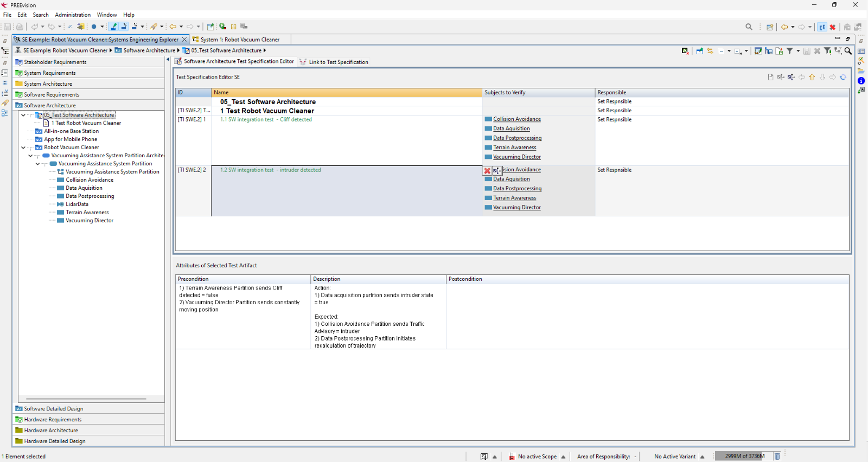Switch to System 1: Robot Vacuum Cleaner tab
The image size is (868, 462).
click(x=240, y=40)
